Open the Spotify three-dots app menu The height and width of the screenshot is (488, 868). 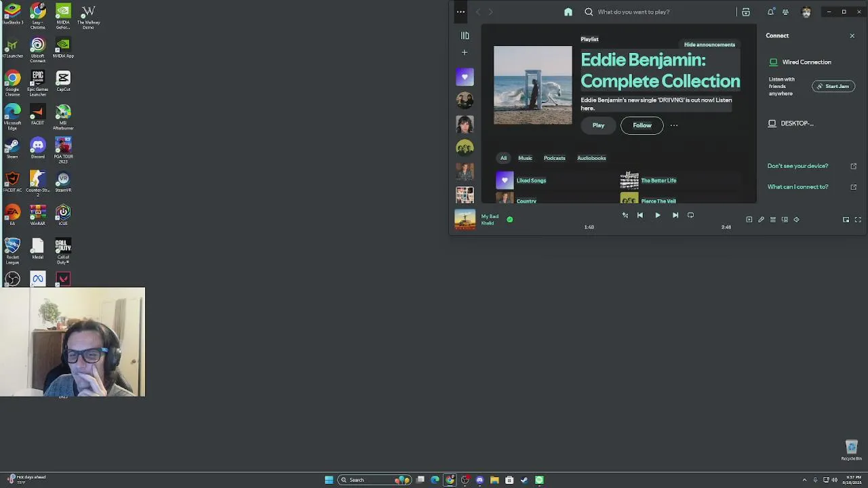(460, 12)
